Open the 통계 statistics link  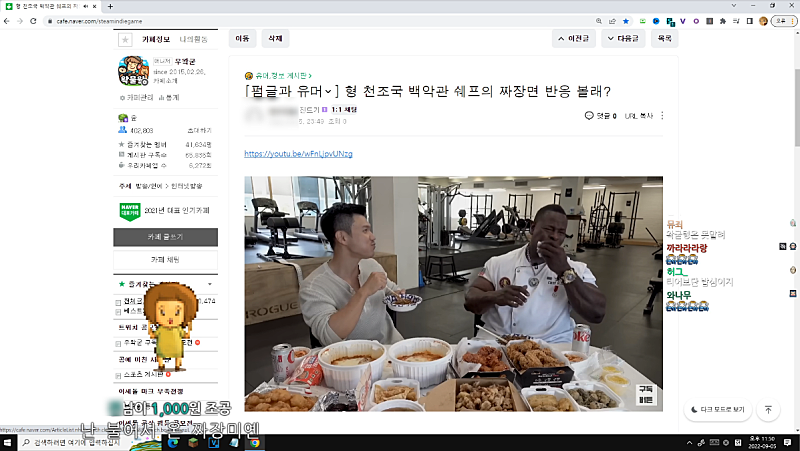169,97
